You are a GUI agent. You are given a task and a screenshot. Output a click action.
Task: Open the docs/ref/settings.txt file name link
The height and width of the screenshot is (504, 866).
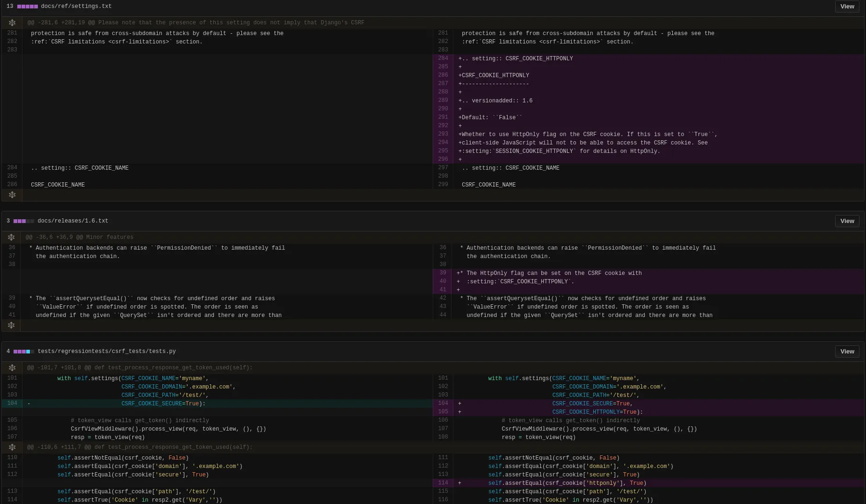(x=76, y=7)
